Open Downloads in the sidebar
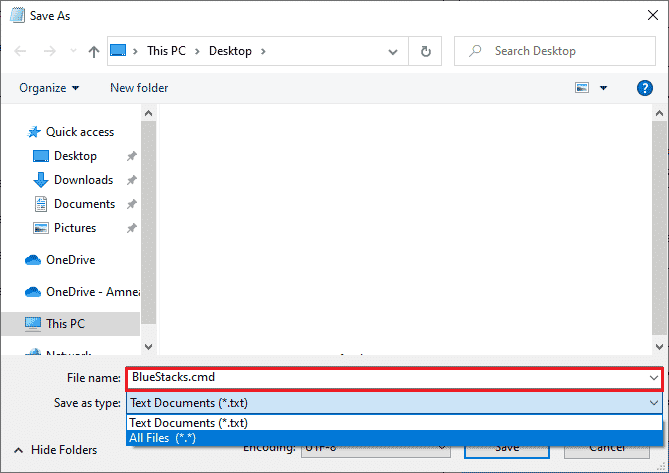This screenshot has height=473, width=669. point(84,180)
